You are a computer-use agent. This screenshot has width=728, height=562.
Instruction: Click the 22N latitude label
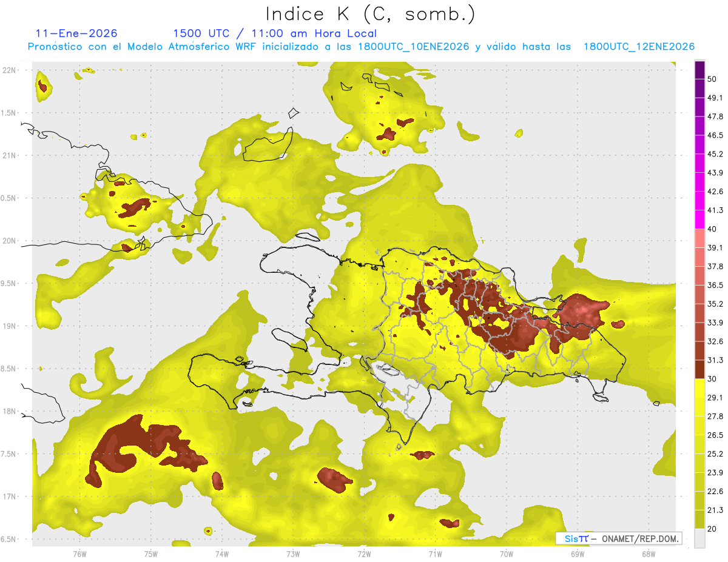coord(9,70)
